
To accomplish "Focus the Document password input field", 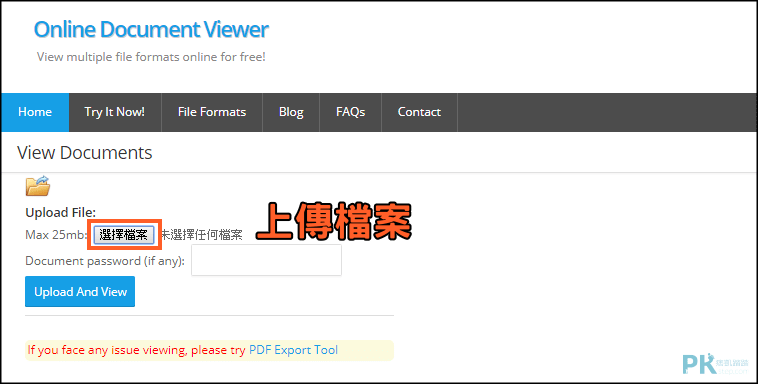I will [x=266, y=260].
